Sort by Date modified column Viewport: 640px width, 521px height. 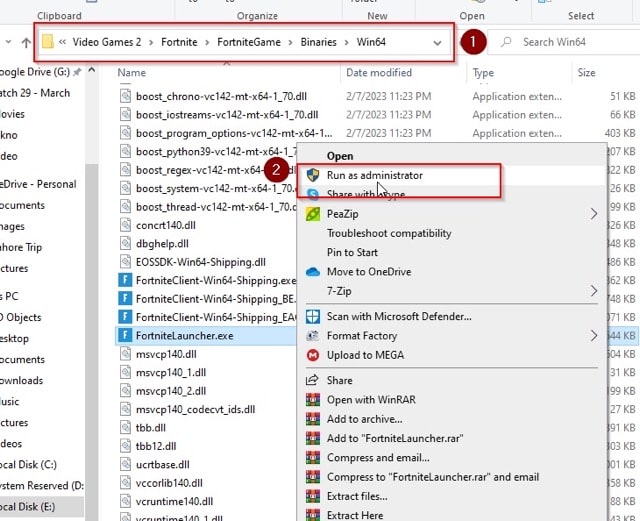[379, 73]
